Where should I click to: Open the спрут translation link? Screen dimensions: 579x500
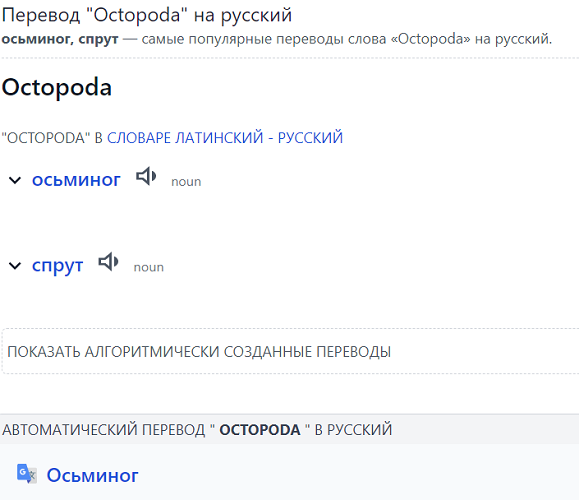pyautogui.click(x=57, y=266)
